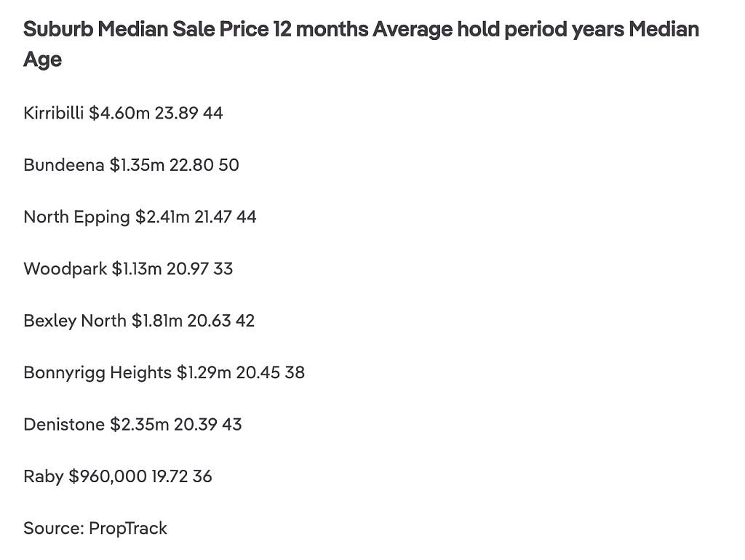Image resolution: width=745 pixels, height=560 pixels.
Task: Select the Kirribilli row text
Action: [x=123, y=113]
